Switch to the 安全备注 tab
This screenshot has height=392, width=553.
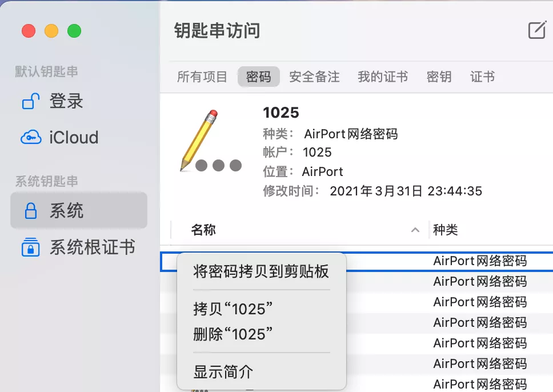click(314, 77)
